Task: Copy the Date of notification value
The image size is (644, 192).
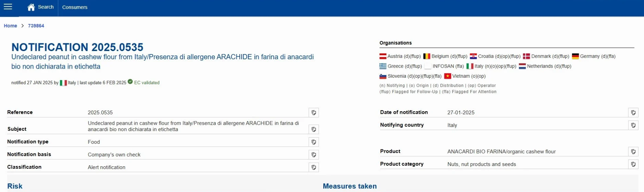Action: pos(633,113)
